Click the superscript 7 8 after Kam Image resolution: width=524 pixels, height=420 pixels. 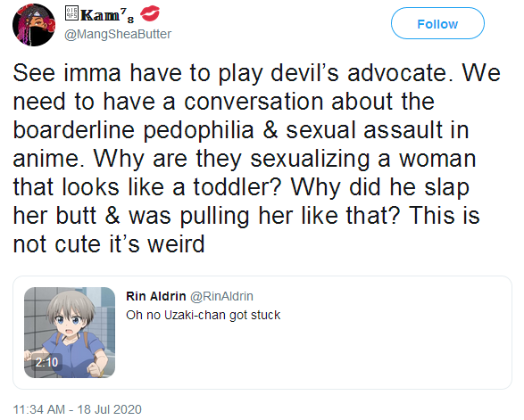[127, 16]
